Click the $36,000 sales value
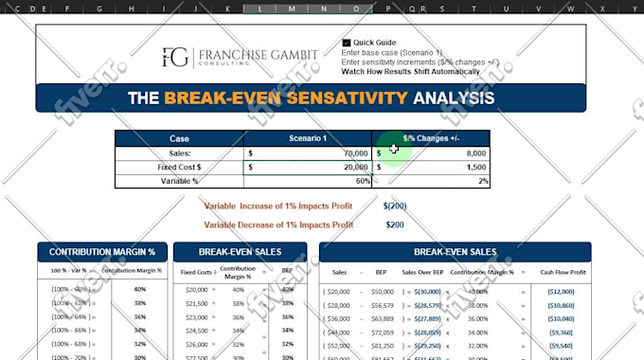This screenshot has width=644, height=360. click(x=338, y=319)
